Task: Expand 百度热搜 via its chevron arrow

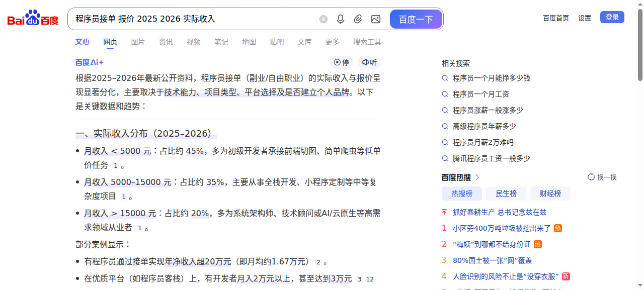Action: tap(477, 177)
